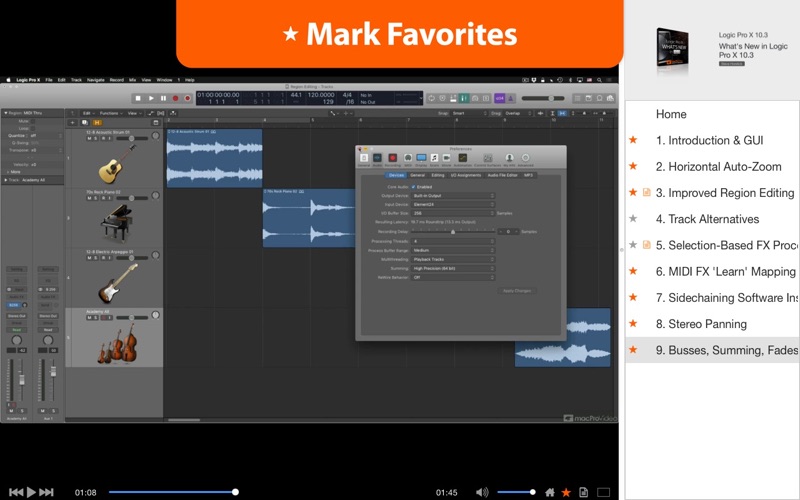
Task: Select lesson 9. Busses, Summing, Fades
Action: pos(727,350)
